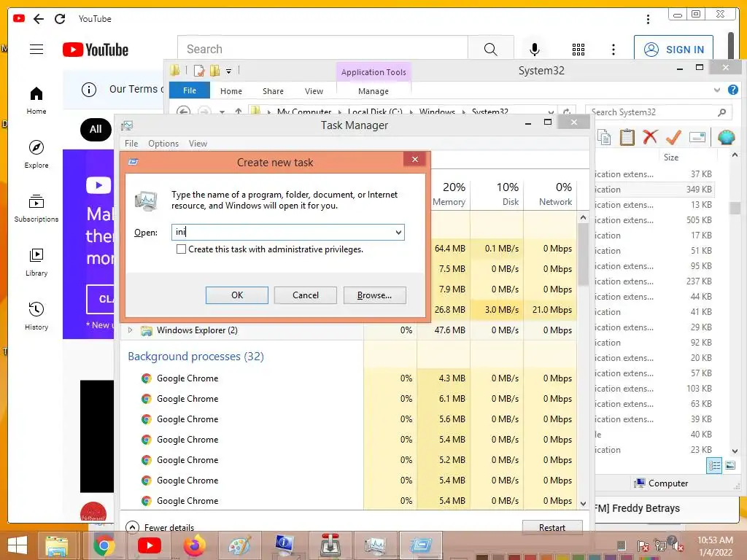
Task: Collapse Task Manager with Fewer details arrow
Action: [x=132, y=527]
